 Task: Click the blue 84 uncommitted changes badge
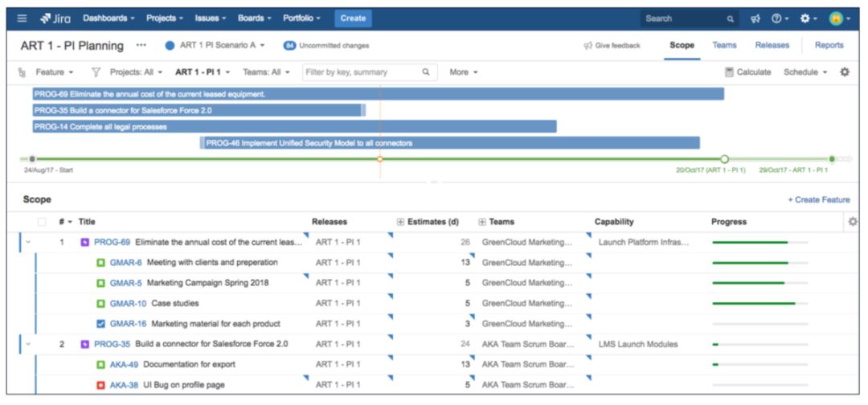289,45
